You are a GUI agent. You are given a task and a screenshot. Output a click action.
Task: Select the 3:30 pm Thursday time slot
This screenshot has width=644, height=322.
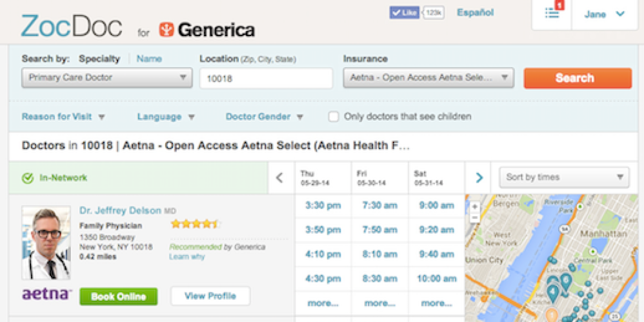323,206
